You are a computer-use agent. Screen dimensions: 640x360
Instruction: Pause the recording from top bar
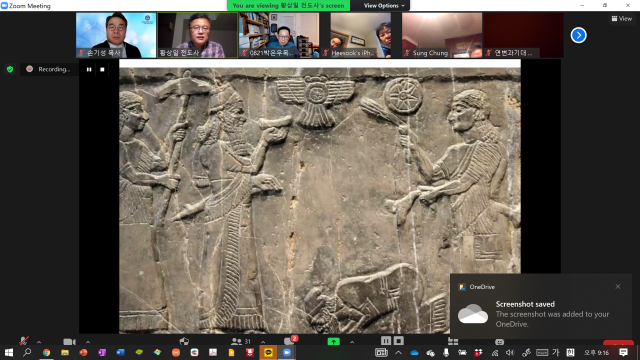coord(89,69)
